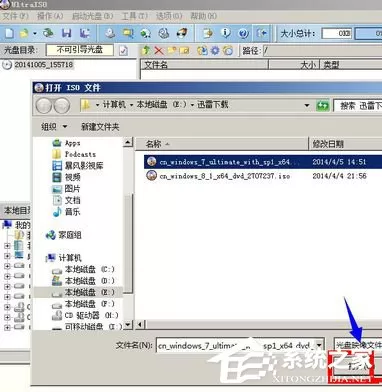The height and width of the screenshot is (392, 382).
Task: Click the Mount to virtual drive icon
Action: click(x=163, y=33)
